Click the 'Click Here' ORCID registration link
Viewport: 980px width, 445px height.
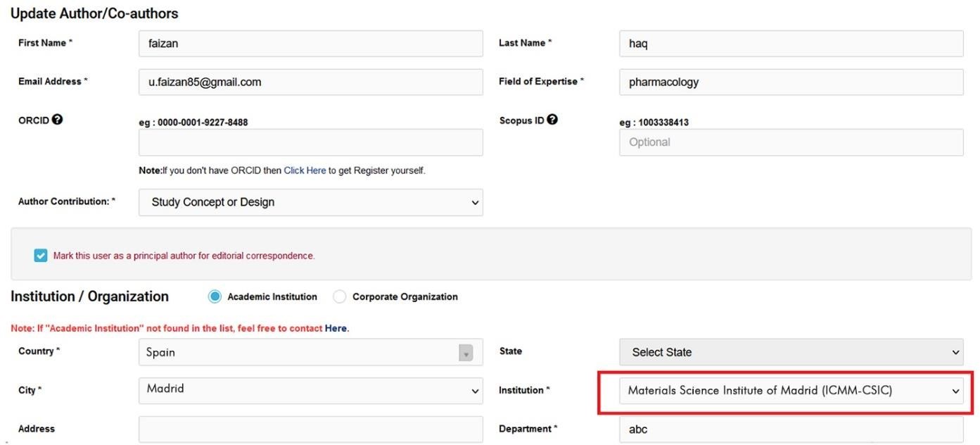(x=305, y=170)
